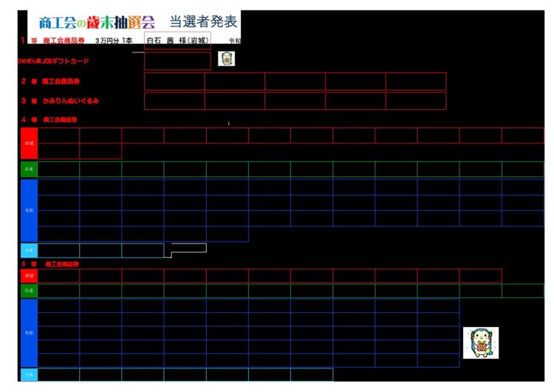Click the small mascot icon beside the gift card row
Image resolution: width=554 pixels, height=392 pixels.
click(x=227, y=58)
